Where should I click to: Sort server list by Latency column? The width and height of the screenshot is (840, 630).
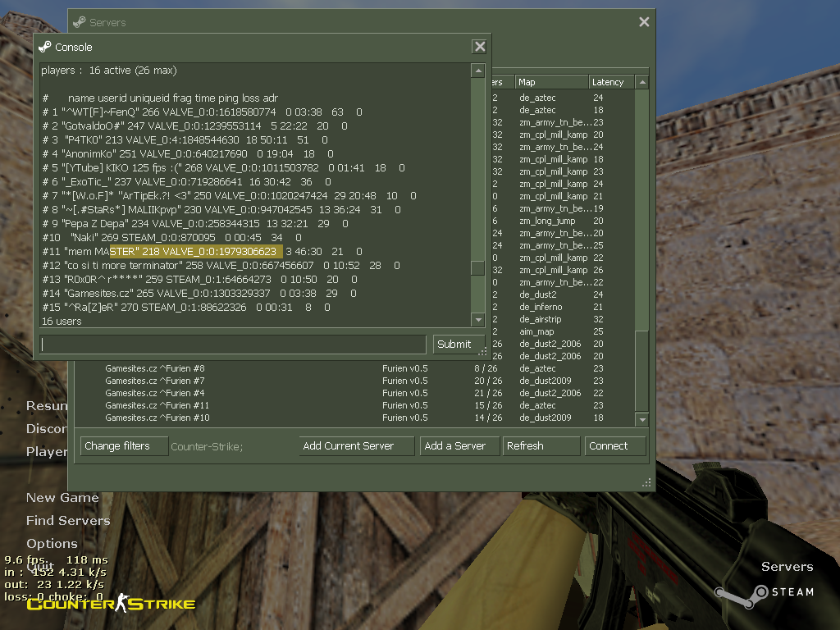pos(611,82)
